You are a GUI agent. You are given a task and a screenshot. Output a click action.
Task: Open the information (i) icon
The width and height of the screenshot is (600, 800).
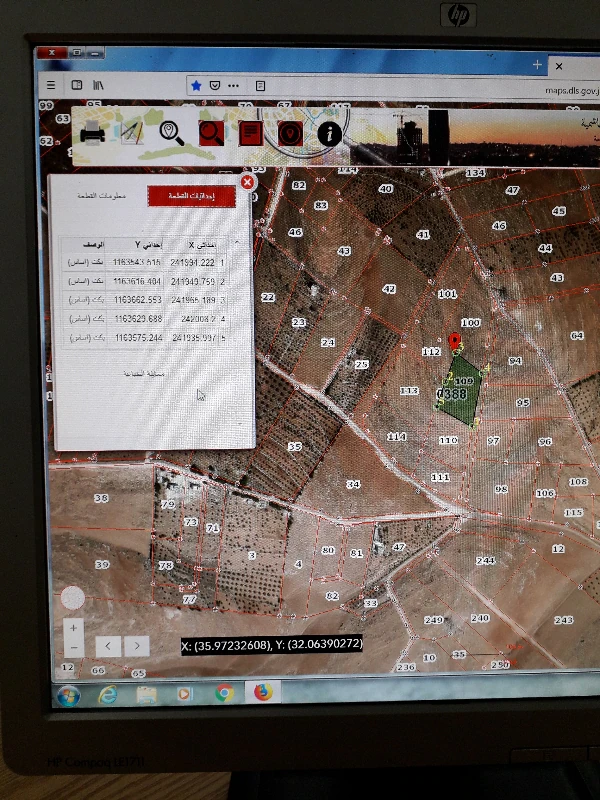[x=330, y=134]
